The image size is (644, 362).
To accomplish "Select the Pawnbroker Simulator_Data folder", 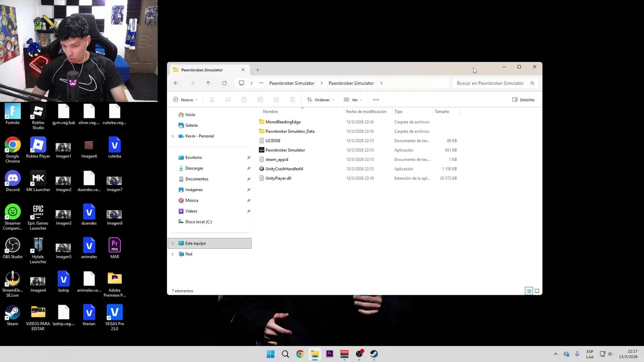I will point(290,131).
